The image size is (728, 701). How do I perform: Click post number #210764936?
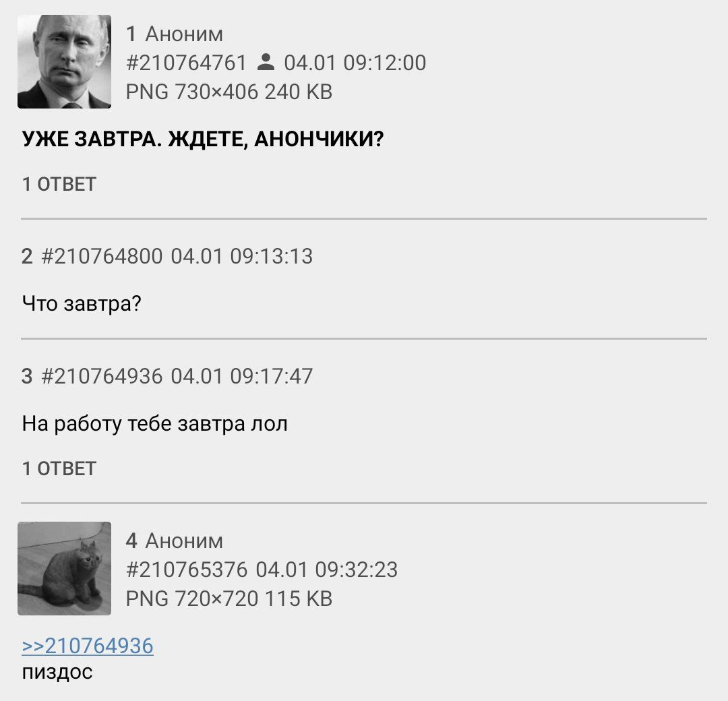[102, 376]
